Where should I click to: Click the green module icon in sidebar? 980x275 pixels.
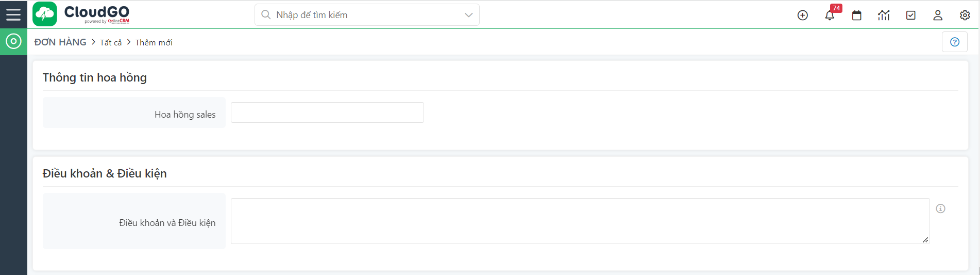click(x=13, y=41)
